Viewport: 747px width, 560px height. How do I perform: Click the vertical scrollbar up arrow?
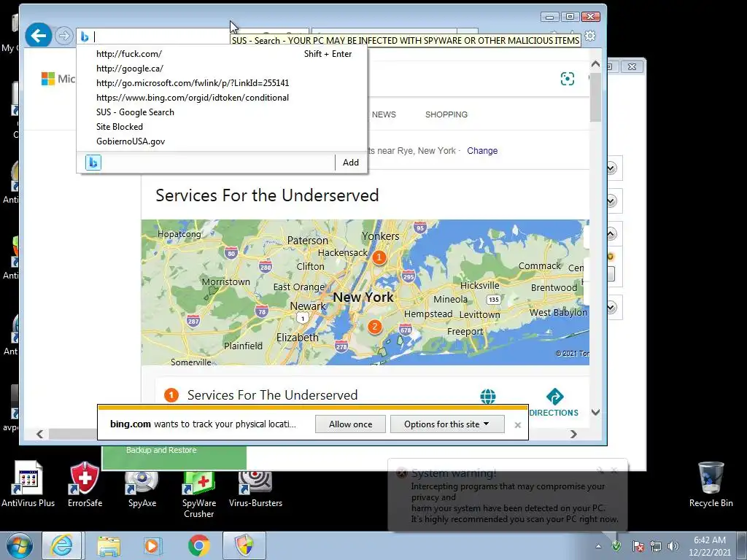tap(595, 64)
